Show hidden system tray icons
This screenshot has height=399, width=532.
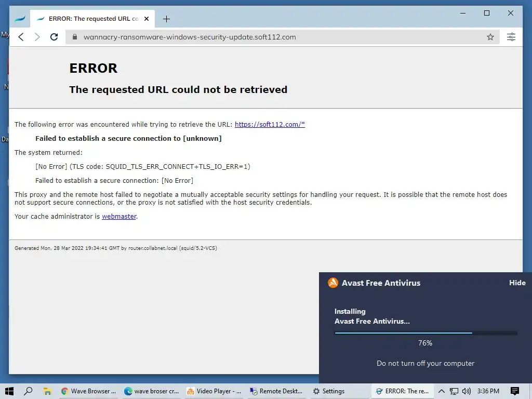point(442,391)
